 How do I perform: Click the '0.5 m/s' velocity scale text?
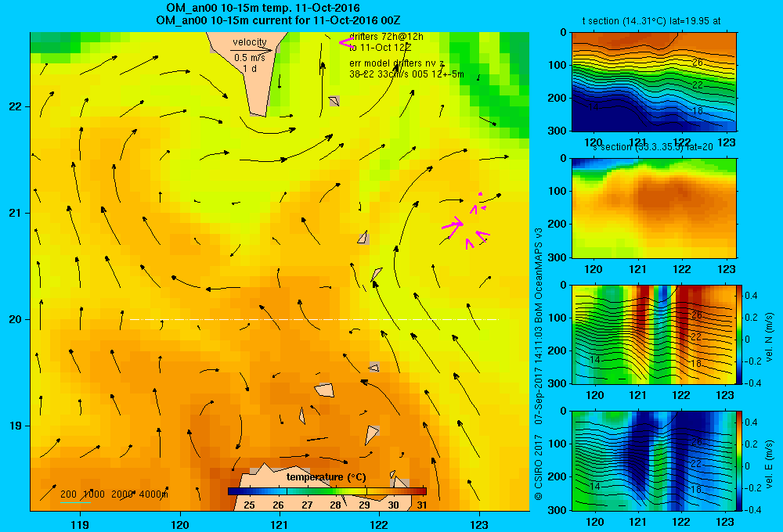coord(250,58)
